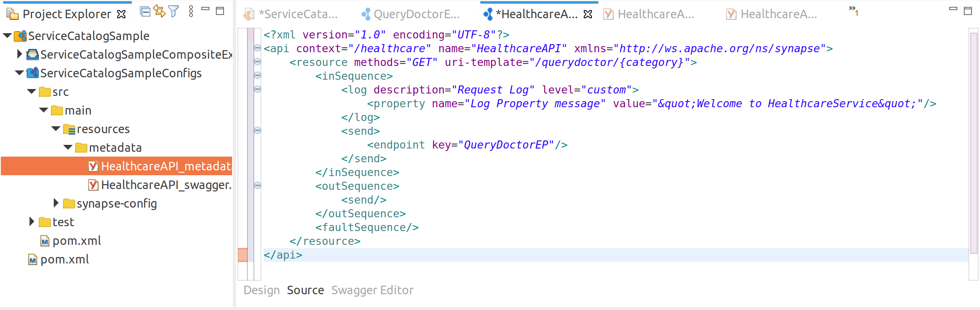
Task: Click the editor vertical scrollbar
Action: 974,142
